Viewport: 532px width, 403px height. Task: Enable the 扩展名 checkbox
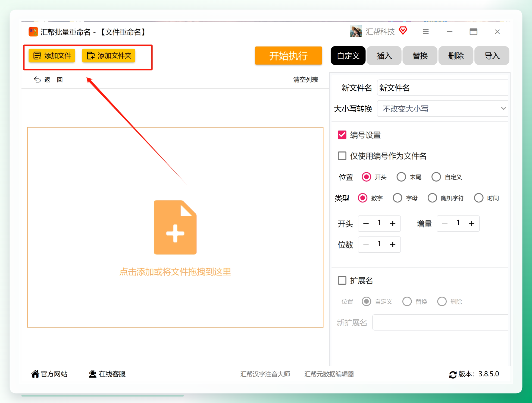click(x=342, y=280)
